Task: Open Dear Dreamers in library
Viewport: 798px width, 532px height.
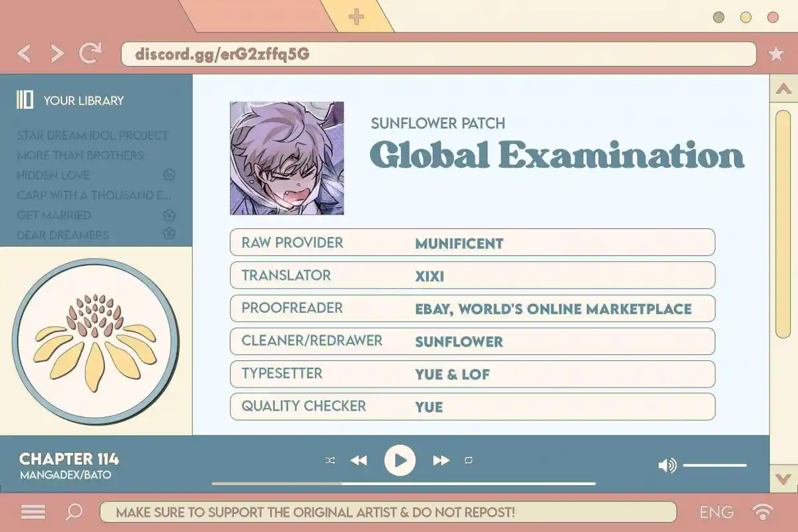Action: pyautogui.click(x=63, y=234)
